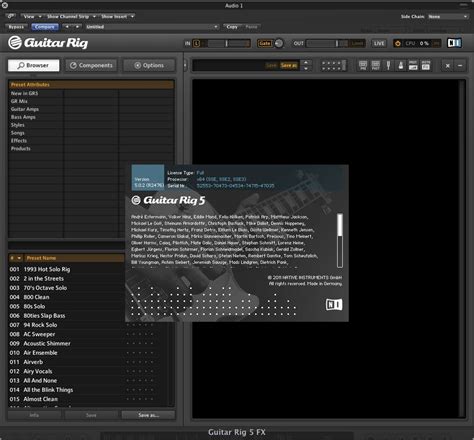Click the Save as... button below the preset list
This screenshot has width=474, height=440.
[148, 415]
